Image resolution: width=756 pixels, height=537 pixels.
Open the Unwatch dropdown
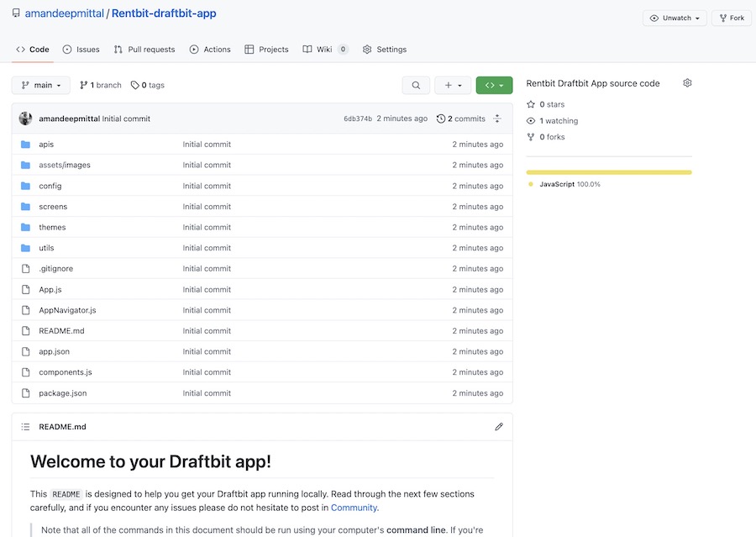pyautogui.click(x=675, y=18)
